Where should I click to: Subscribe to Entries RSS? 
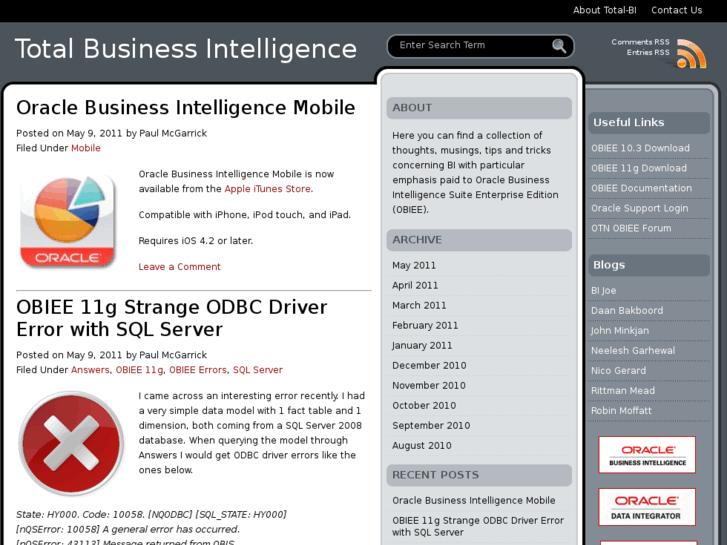pos(648,52)
